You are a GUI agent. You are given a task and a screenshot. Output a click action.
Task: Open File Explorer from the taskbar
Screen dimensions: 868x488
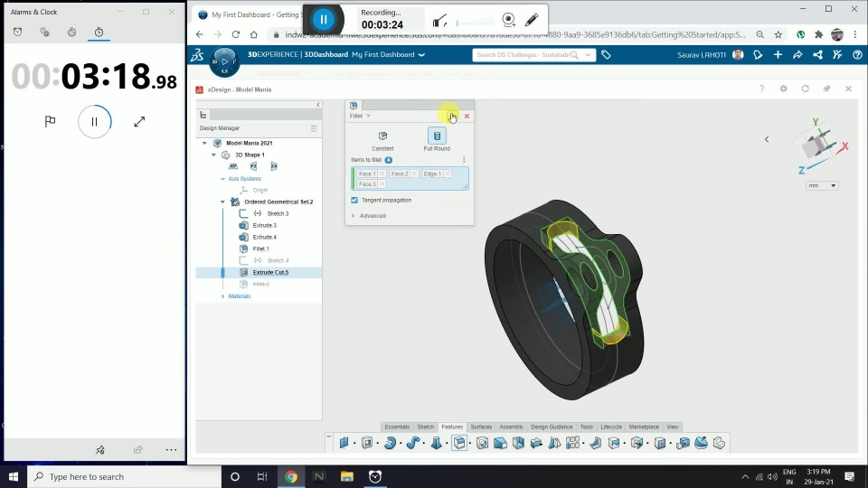tap(347, 476)
